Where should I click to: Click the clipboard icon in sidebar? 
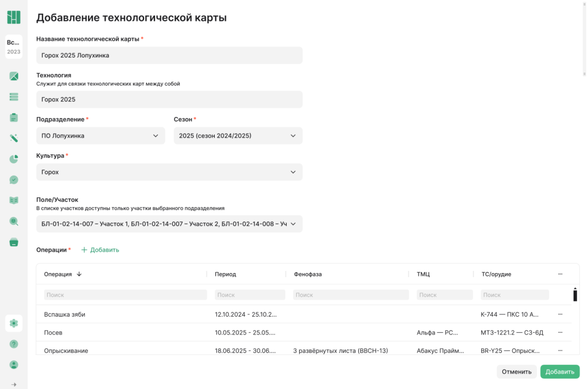(x=14, y=118)
